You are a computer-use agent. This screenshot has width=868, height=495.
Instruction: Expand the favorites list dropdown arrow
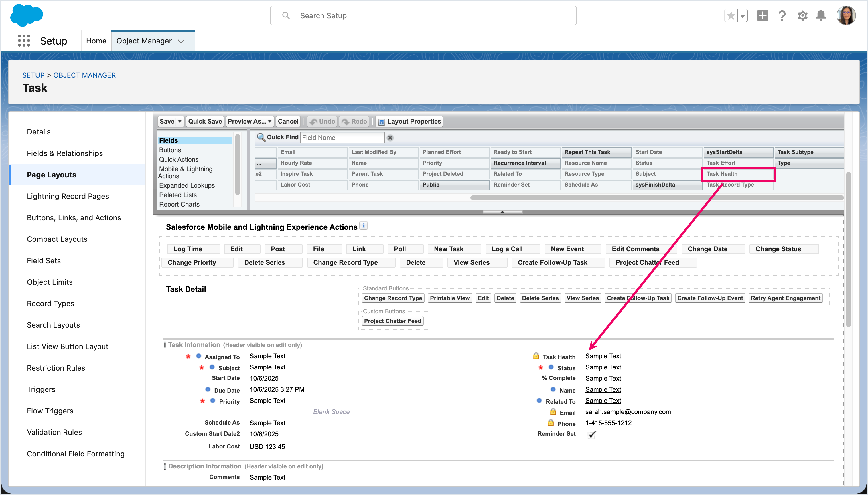click(743, 16)
